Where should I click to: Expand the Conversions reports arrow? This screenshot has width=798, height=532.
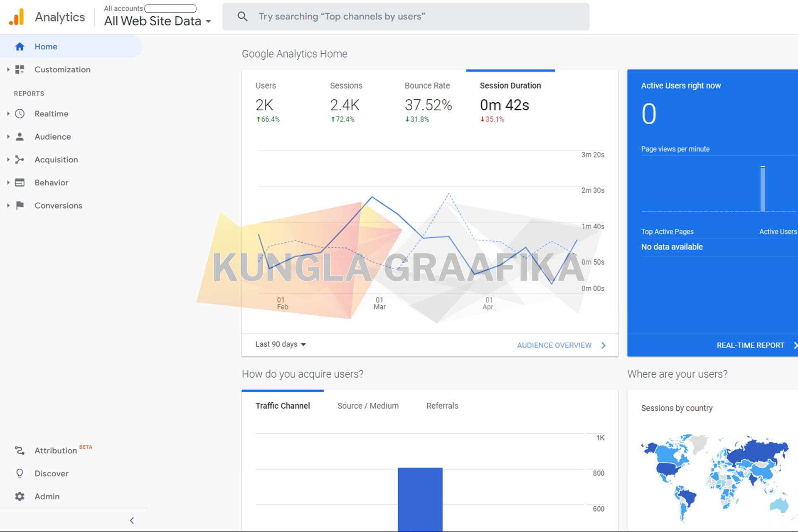pos(8,205)
